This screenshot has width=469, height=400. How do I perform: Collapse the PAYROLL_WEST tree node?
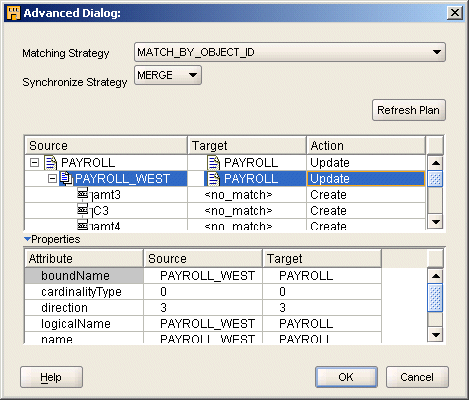pos(52,179)
